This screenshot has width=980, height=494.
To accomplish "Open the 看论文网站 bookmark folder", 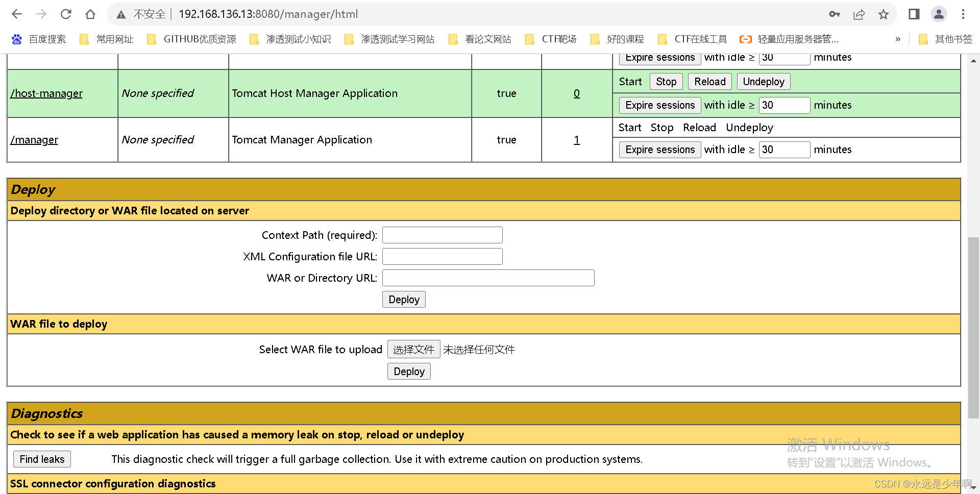I will point(480,39).
